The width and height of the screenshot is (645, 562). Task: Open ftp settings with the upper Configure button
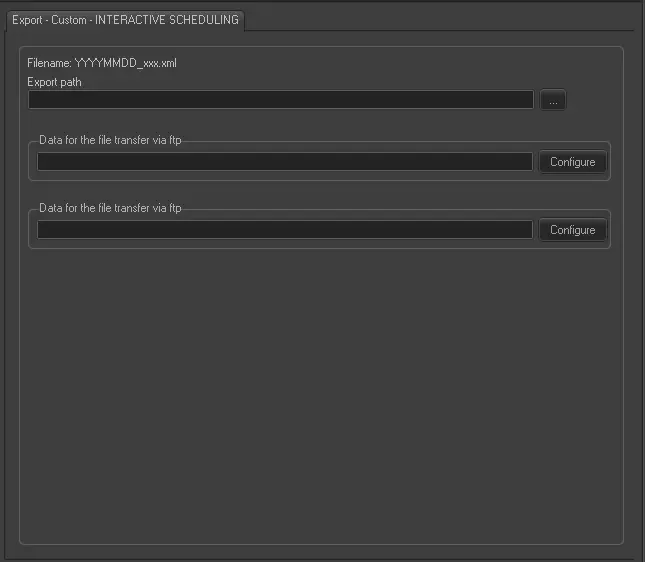click(572, 162)
